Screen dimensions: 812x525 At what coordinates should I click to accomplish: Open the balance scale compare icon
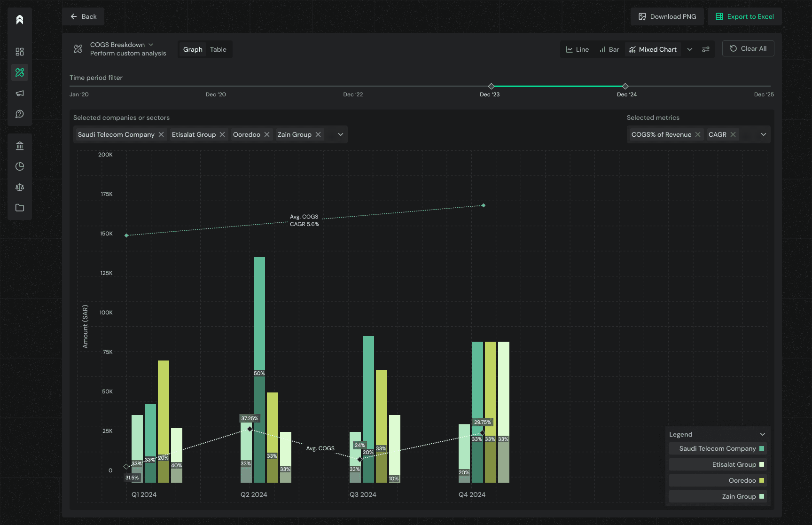point(20,187)
